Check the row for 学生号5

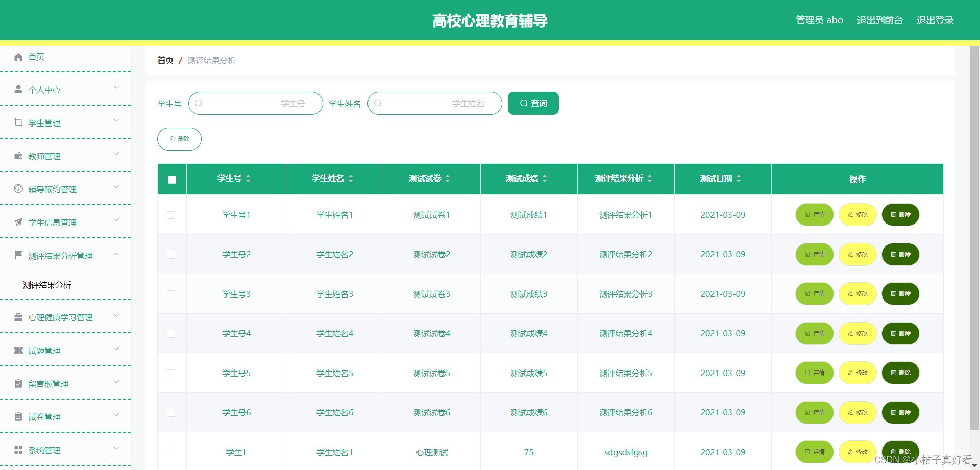click(171, 373)
